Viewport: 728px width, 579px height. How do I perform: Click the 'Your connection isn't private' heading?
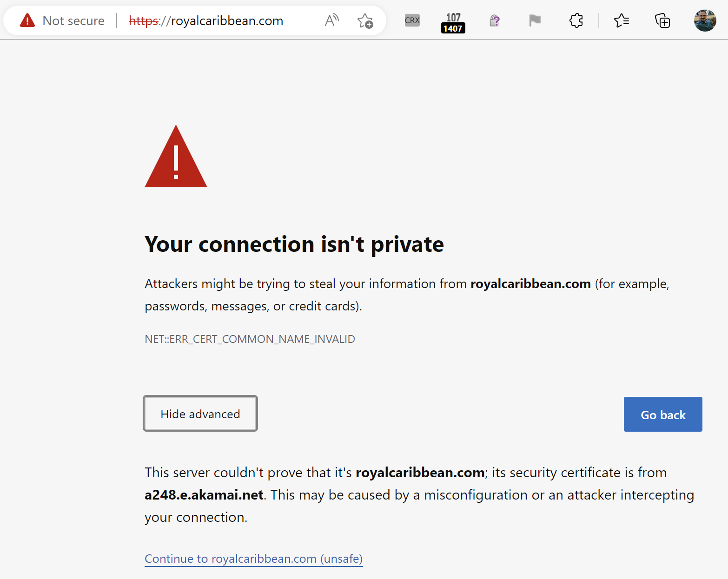(x=294, y=244)
